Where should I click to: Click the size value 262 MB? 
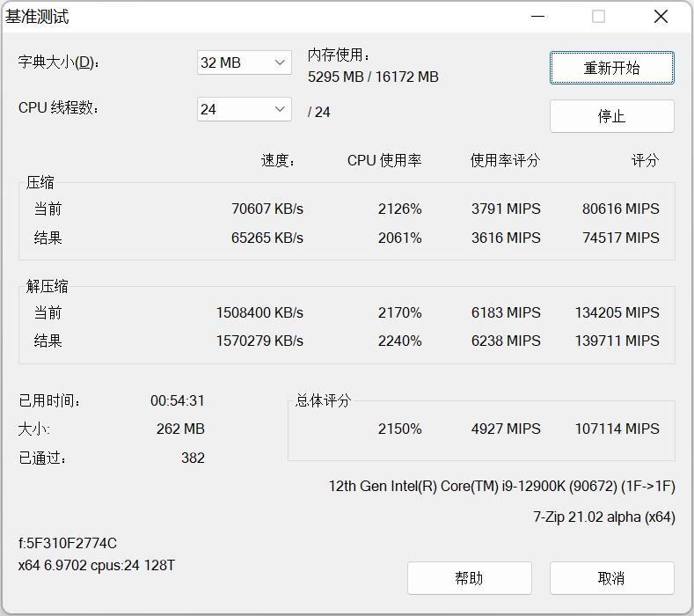180,429
